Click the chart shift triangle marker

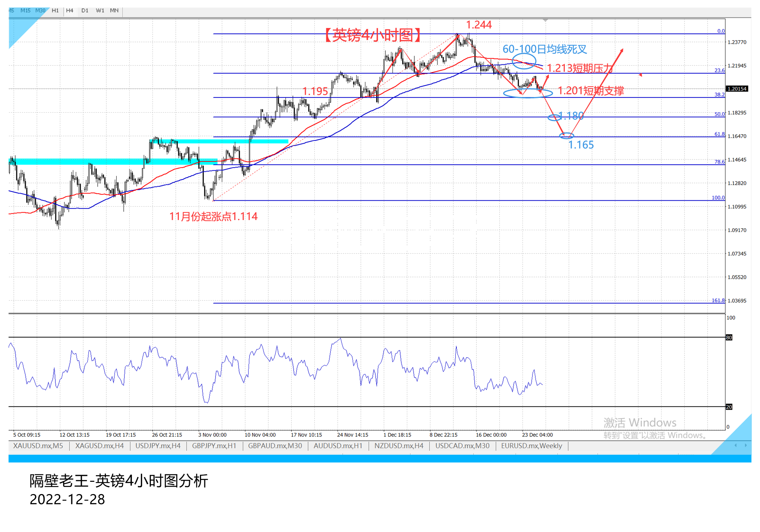tap(545, 20)
